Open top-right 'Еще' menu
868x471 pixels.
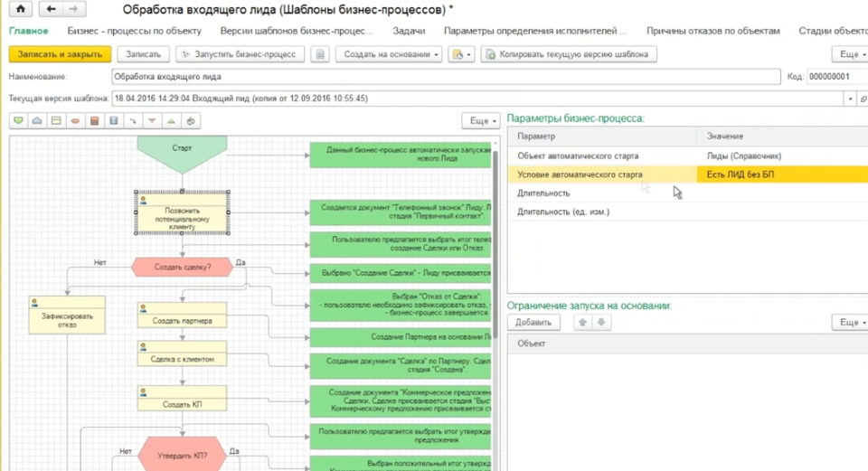coord(850,54)
